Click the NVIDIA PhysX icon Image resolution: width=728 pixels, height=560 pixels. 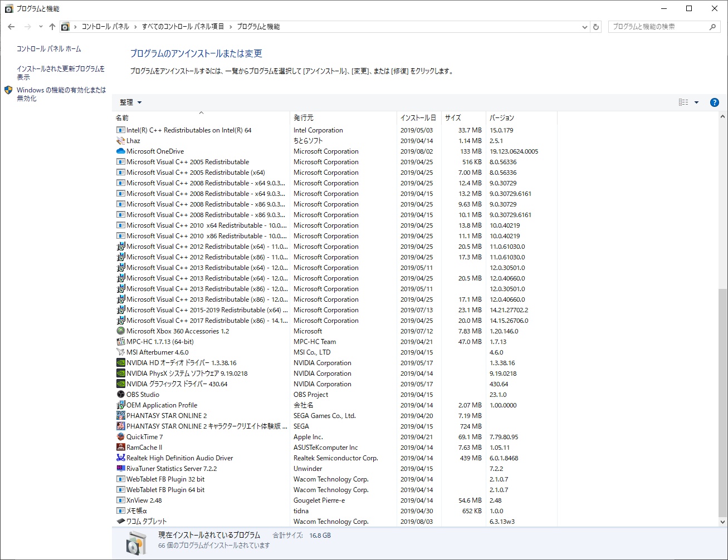click(x=121, y=374)
